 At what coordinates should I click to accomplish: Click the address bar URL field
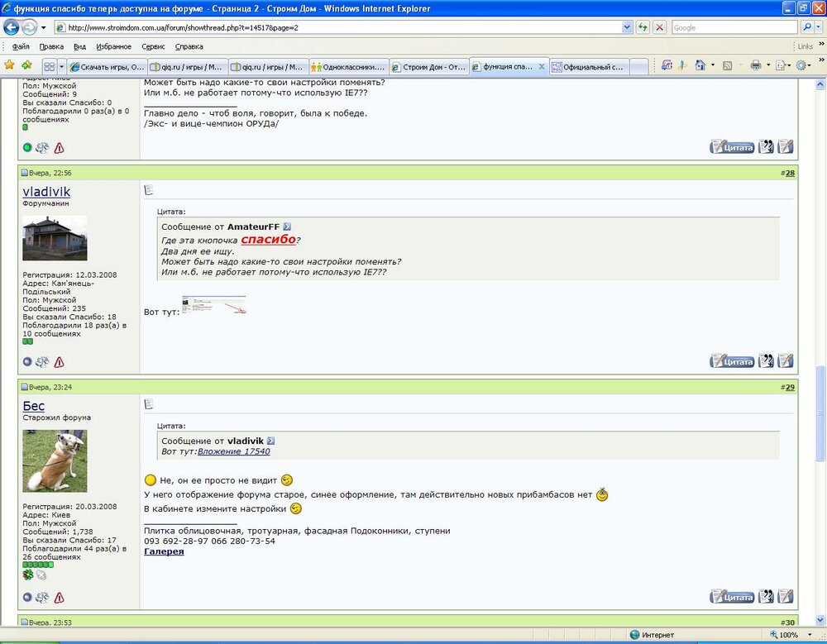[337, 27]
